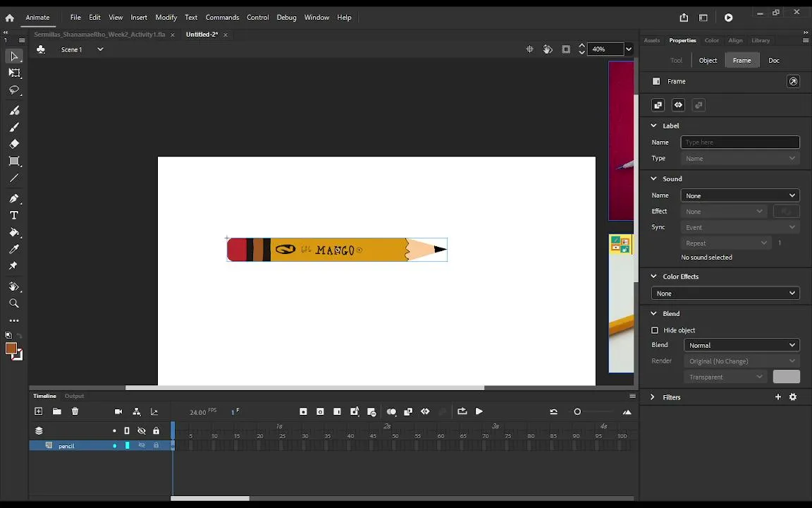Image resolution: width=812 pixels, height=508 pixels.
Task: Click the Center Stage icon
Action: (529, 49)
